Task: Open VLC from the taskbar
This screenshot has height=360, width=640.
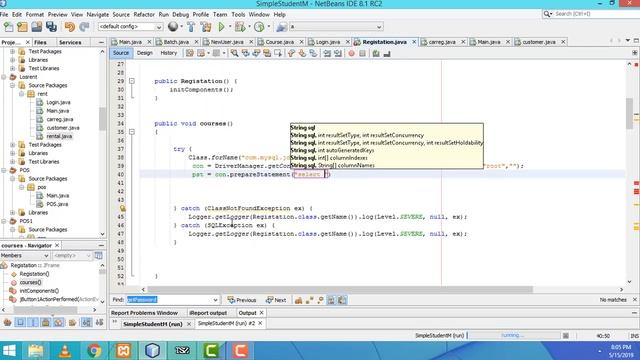Action: click(65, 351)
